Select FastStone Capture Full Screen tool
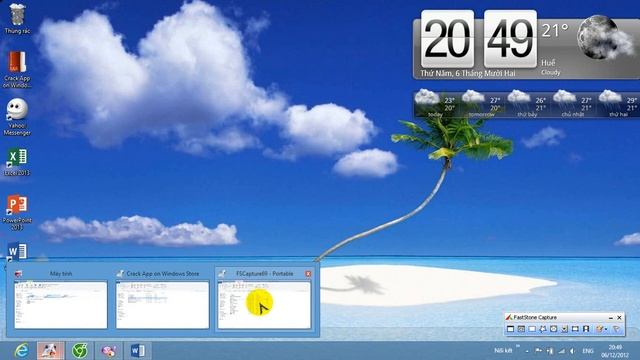Screen dimensions: 640x360 [553, 329]
